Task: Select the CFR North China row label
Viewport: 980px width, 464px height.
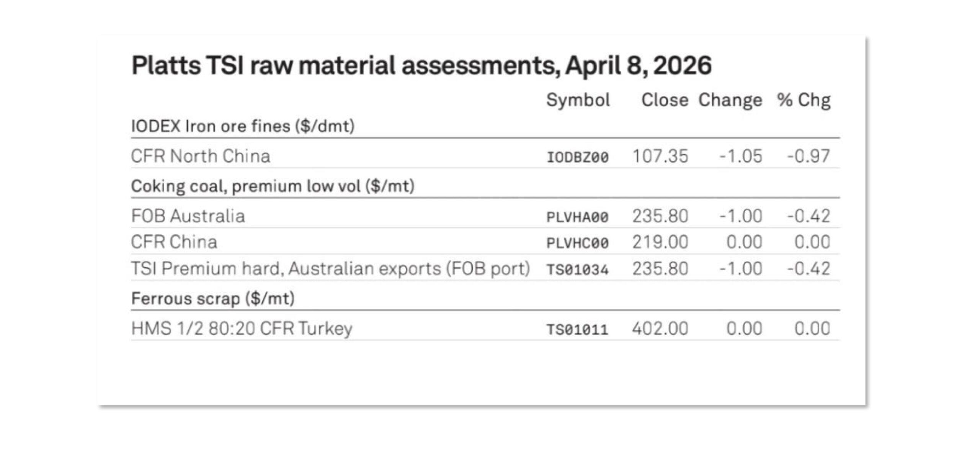Action: 201,156
